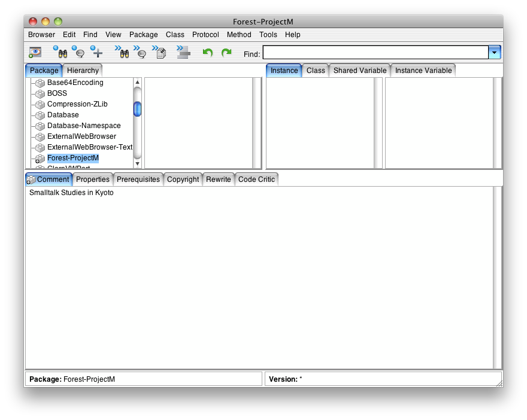Open the Package menu
The image size is (527, 420).
pyautogui.click(x=144, y=35)
